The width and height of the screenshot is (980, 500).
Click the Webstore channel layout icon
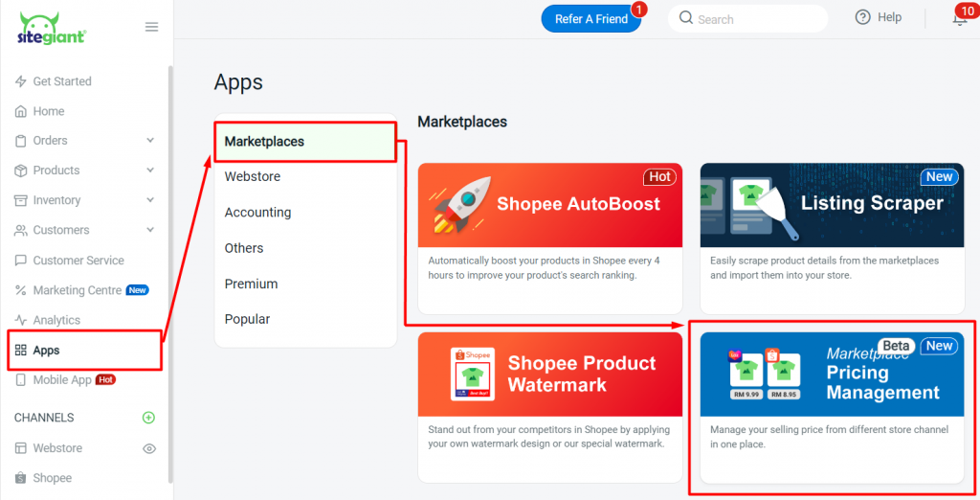pos(21,448)
